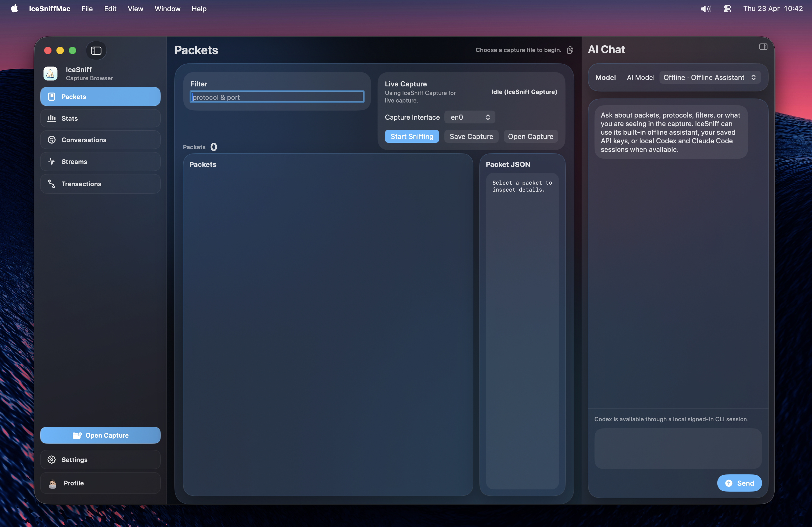Click Control Center in the menu bar
Image resolution: width=812 pixels, height=527 pixels.
coord(727,9)
